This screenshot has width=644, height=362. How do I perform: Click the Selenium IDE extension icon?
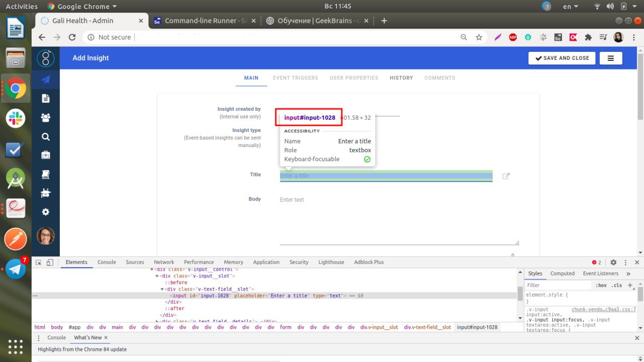[x=558, y=37]
